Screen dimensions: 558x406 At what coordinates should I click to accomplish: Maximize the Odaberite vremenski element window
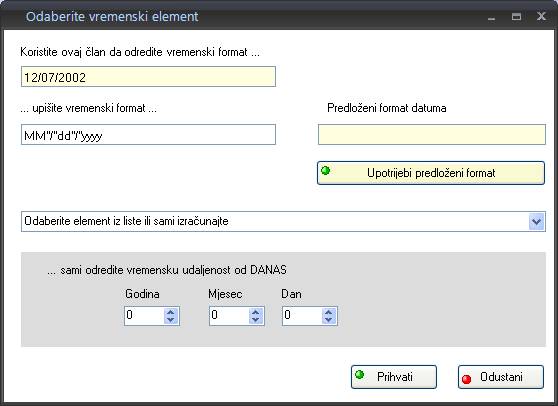click(516, 16)
